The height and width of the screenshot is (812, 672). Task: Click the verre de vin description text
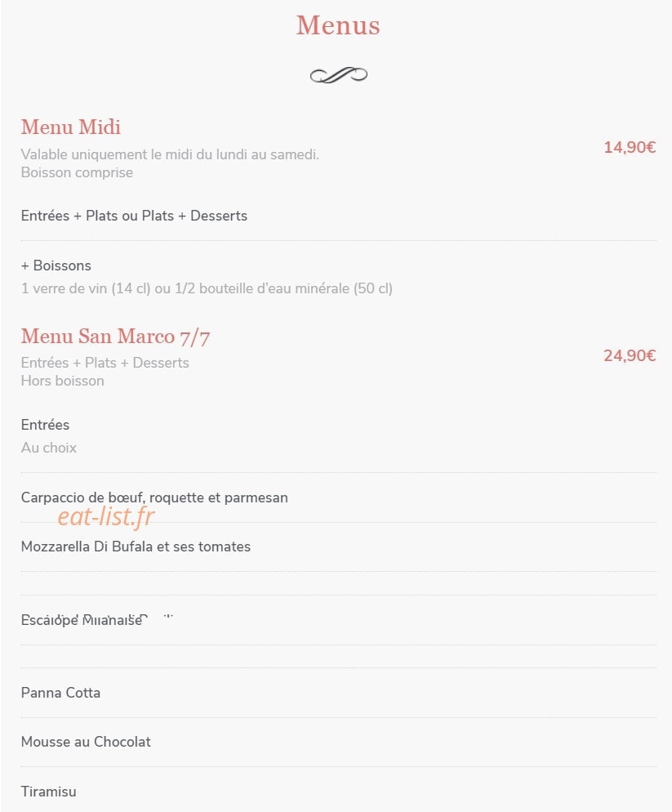pyautogui.click(x=207, y=288)
